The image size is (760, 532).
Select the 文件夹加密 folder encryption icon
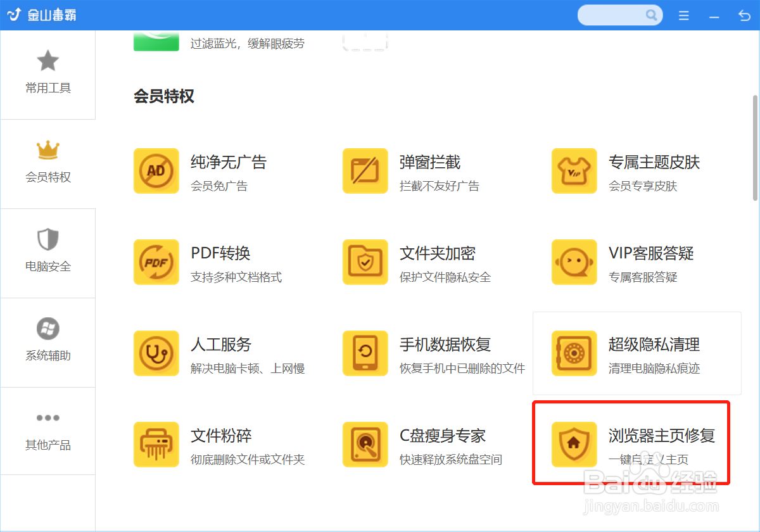[x=365, y=262]
